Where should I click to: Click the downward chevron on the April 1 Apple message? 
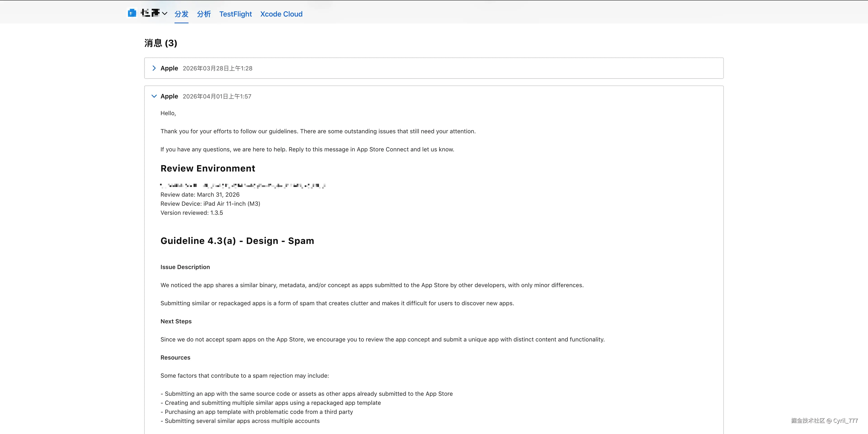154,96
